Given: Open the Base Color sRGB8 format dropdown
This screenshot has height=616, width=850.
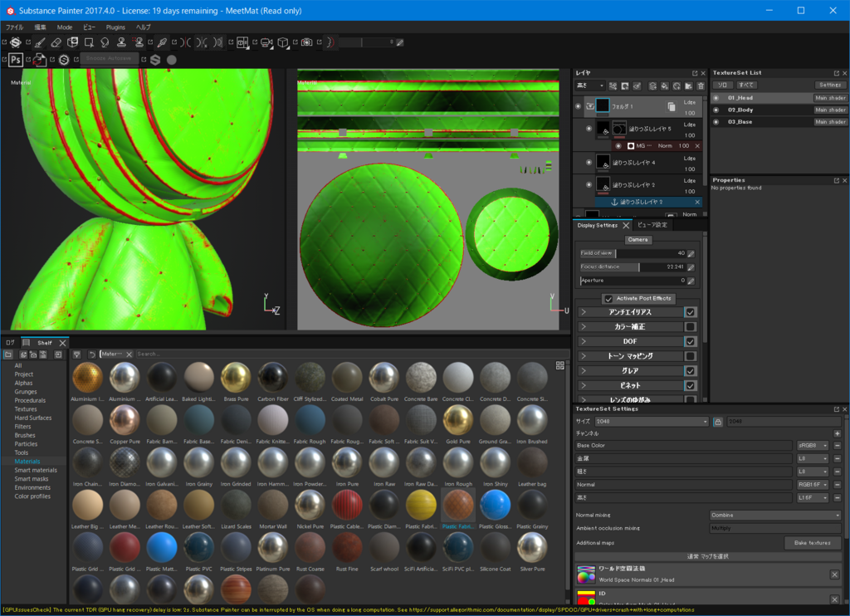Looking at the screenshot, I should point(813,446).
